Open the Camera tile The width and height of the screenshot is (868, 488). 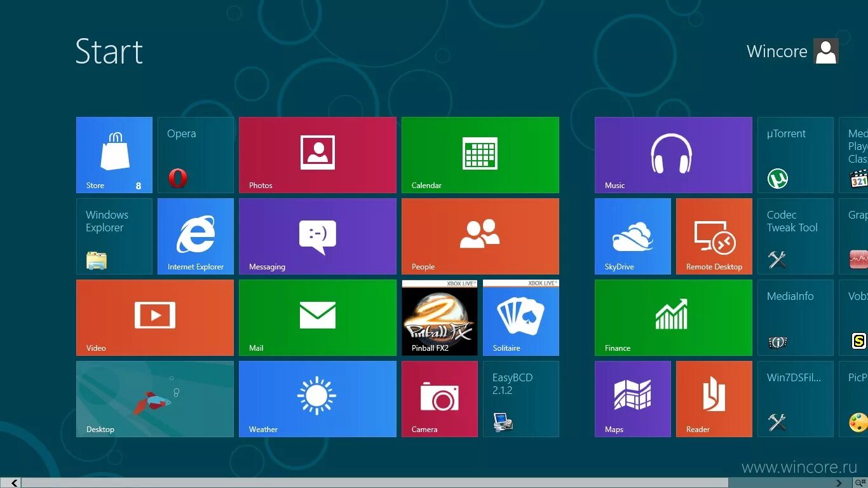[440, 399]
